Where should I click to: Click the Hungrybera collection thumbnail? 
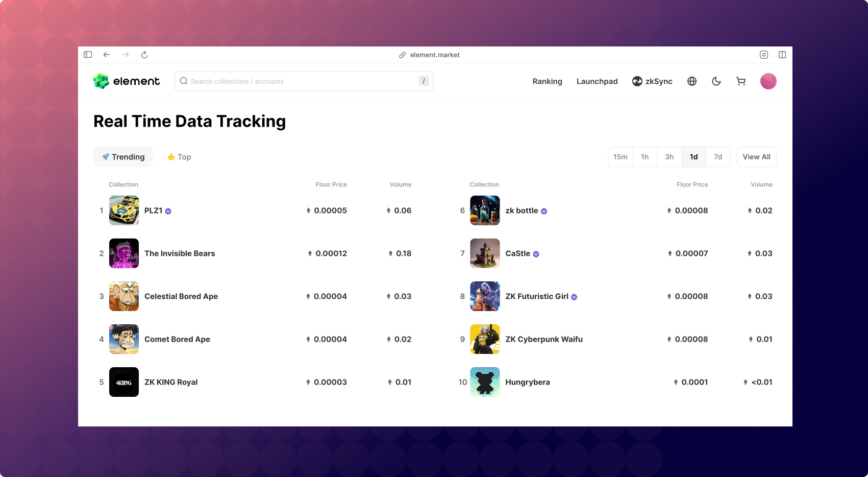point(485,382)
